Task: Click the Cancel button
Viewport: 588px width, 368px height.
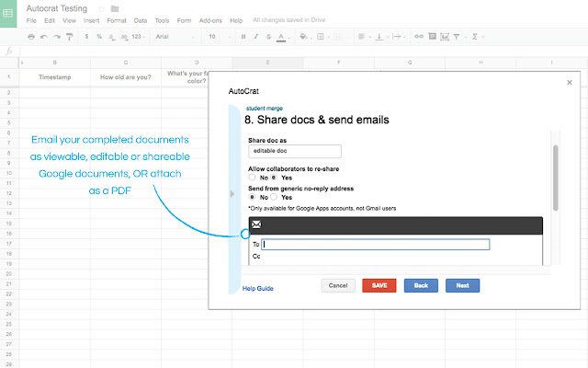Action: pyautogui.click(x=338, y=285)
